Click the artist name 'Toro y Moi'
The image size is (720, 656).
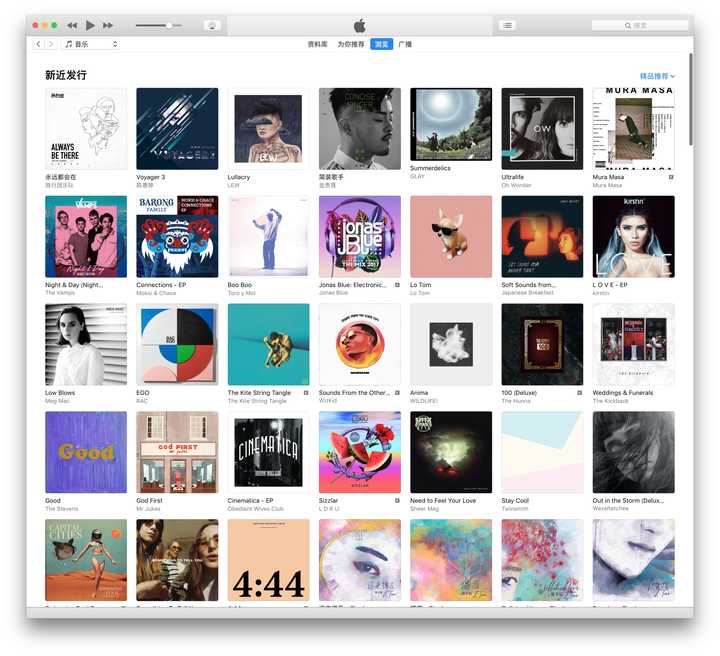tap(242, 293)
